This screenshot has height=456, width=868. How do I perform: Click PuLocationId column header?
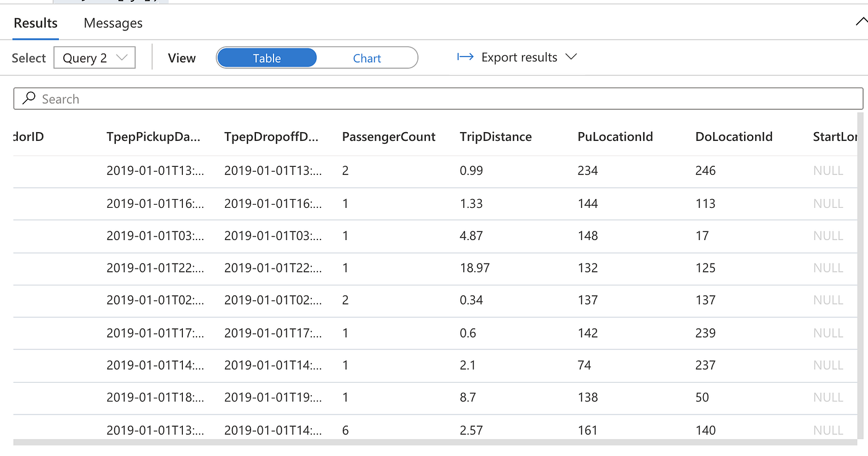pos(615,137)
